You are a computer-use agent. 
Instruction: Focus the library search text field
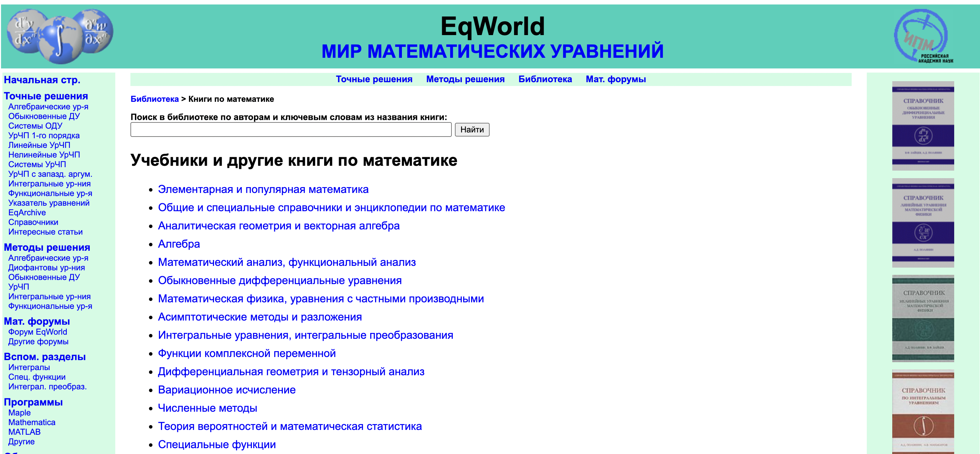[291, 130]
